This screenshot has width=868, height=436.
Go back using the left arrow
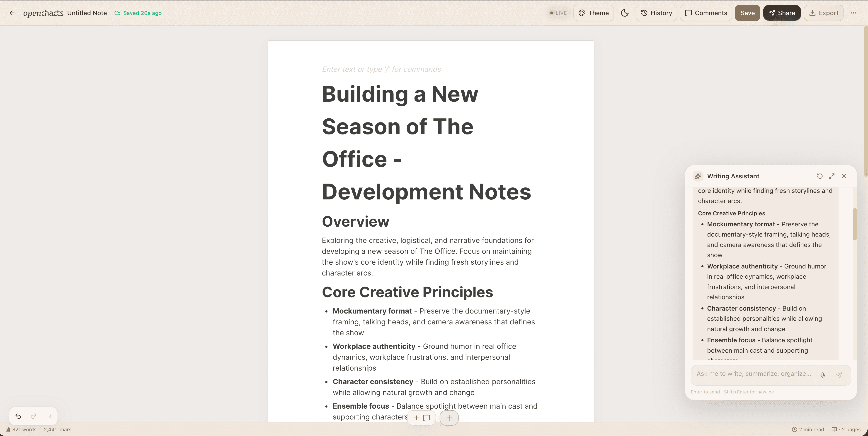(x=12, y=13)
